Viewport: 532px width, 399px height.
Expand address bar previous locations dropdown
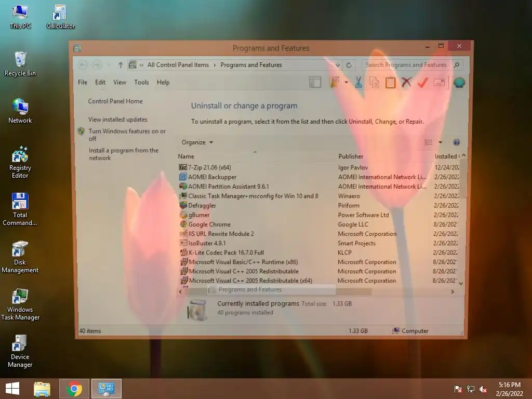[338, 65]
